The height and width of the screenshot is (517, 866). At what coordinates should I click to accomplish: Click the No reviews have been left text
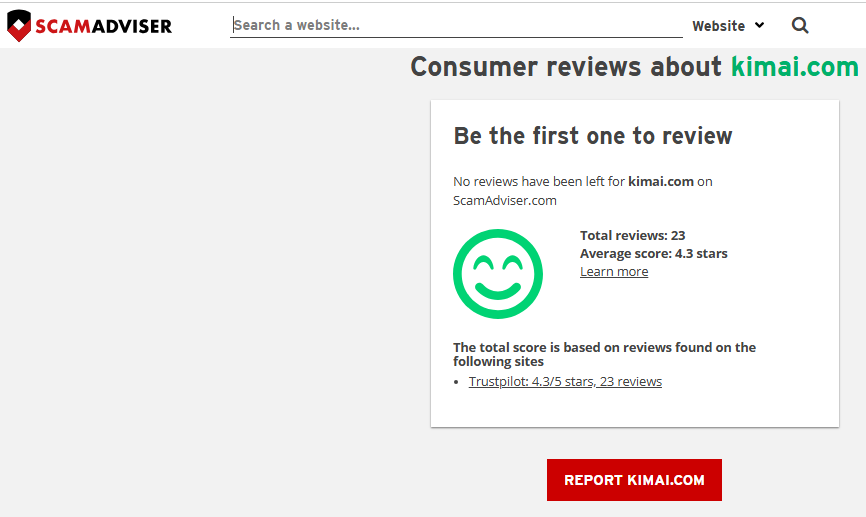coord(583,191)
